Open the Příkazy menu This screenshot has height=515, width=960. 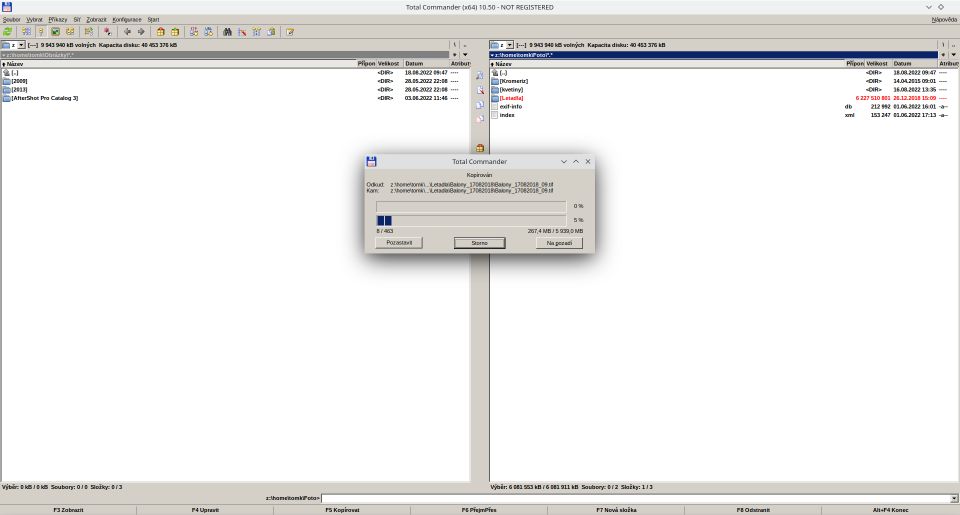[x=58, y=20]
